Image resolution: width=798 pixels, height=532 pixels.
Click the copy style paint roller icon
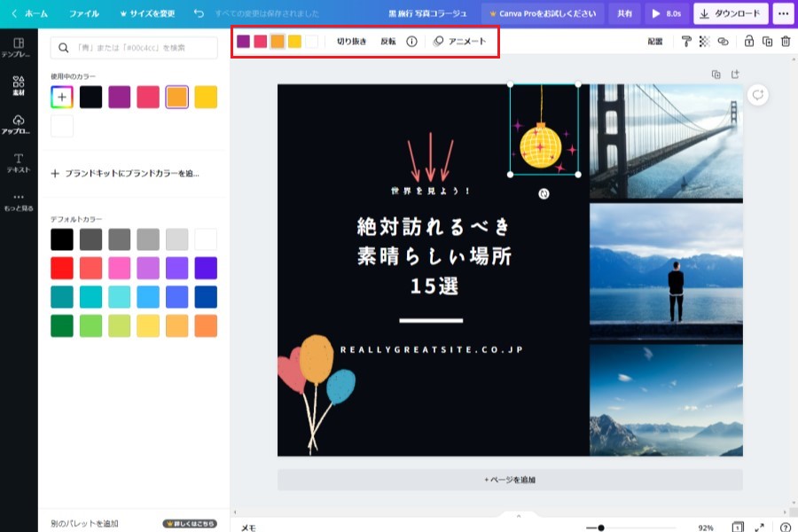[x=686, y=42]
